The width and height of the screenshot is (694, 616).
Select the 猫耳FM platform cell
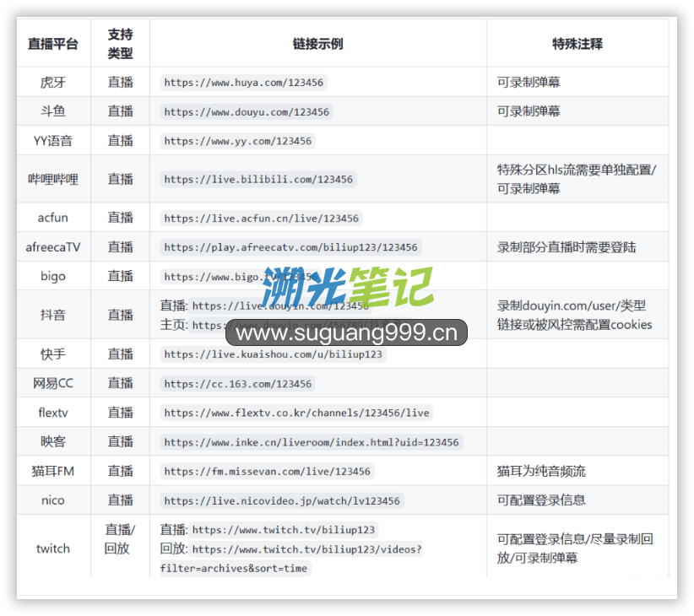(52, 472)
